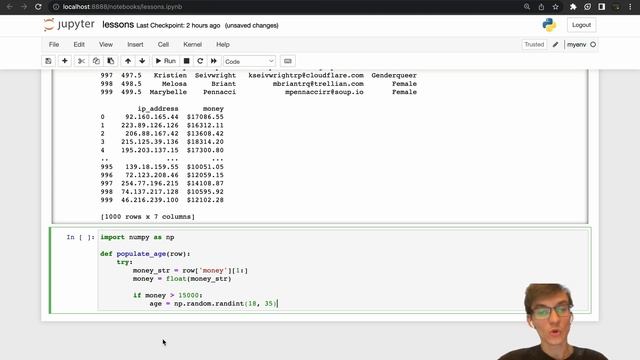Open the Edit menu

pyautogui.click(x=79, y=44)
